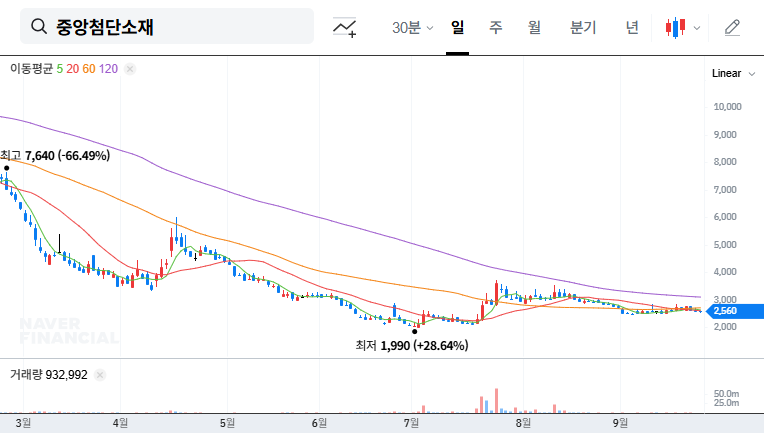Select the 60-day moving average value

click(x=89, y=69)
